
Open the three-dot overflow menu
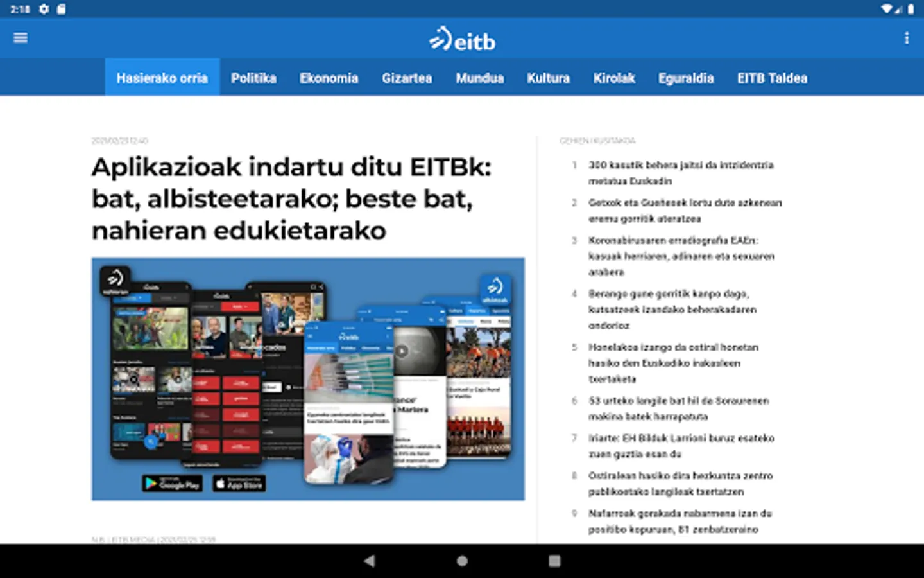pyautogui.click(x=907, y=38)
